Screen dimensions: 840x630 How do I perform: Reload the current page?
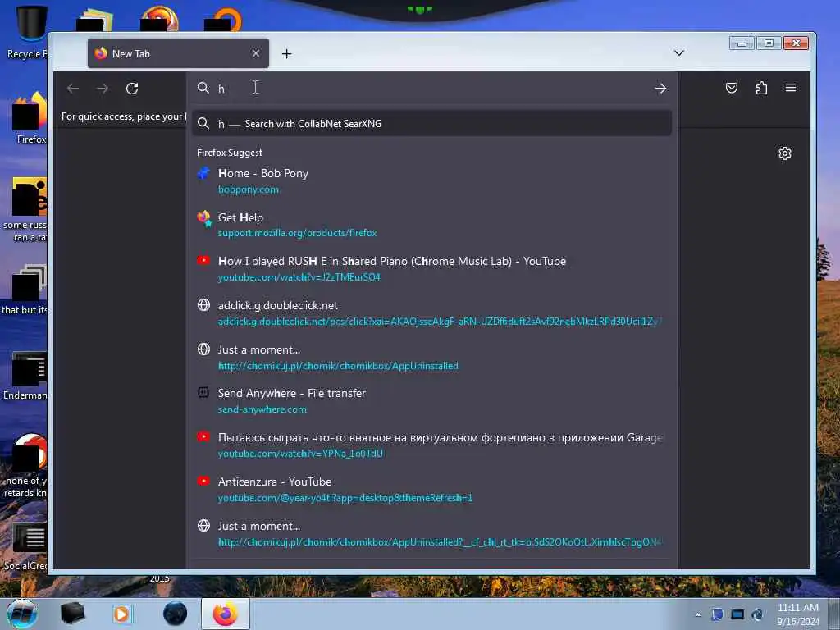pos(132,89)
